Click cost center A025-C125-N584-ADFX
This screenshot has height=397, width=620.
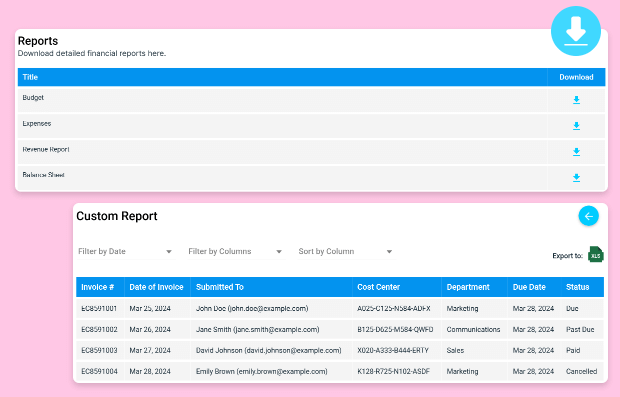click(393, 308)
